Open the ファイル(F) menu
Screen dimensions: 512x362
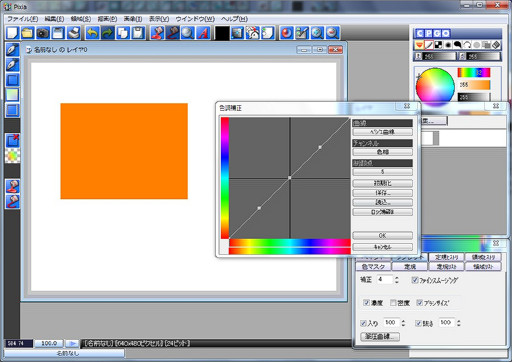(x=22, y=19)
